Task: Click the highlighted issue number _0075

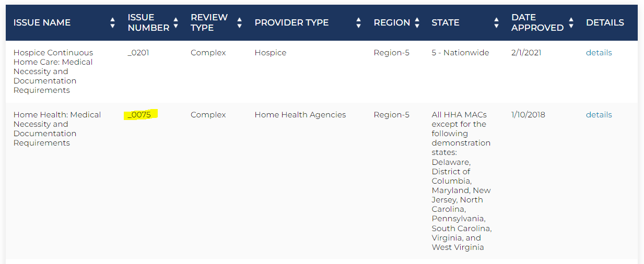Action: pos(140,115)
